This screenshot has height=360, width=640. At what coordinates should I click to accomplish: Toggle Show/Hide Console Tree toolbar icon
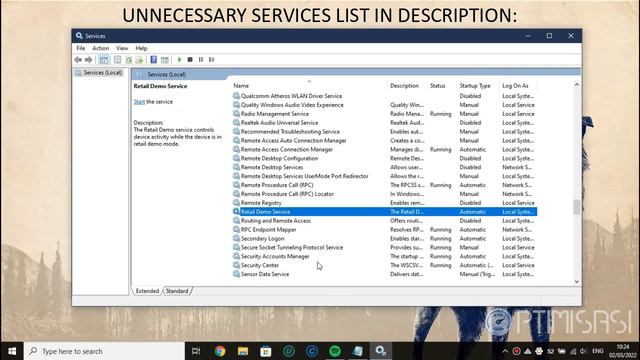104,60
